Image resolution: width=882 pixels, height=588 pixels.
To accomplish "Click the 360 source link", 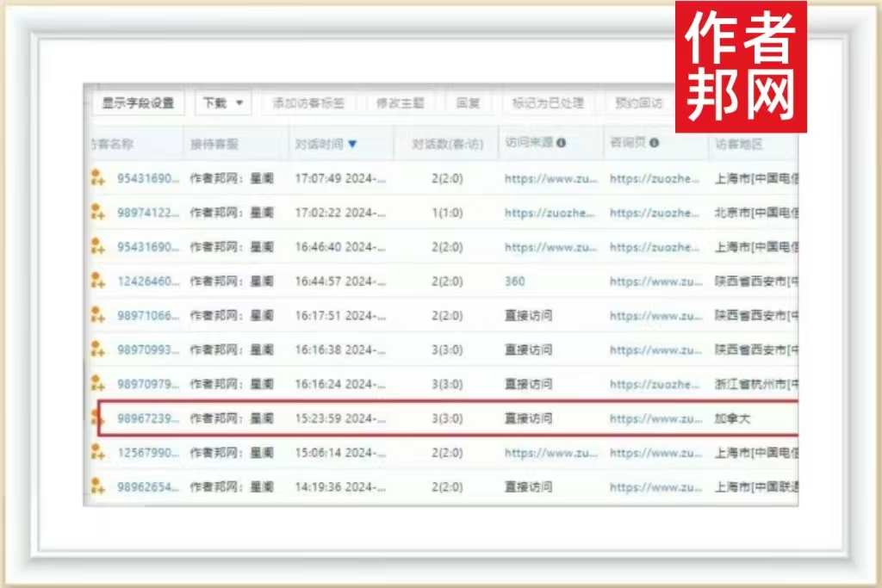I will (514, 281).
